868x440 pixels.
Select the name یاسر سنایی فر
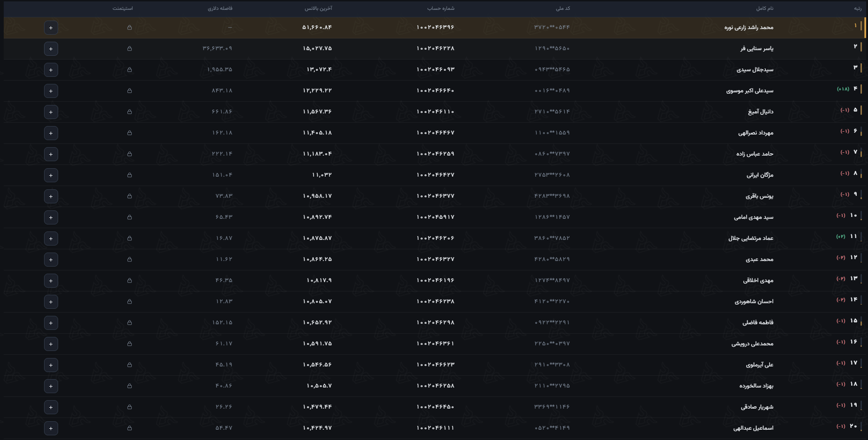[x=757, y=49]
